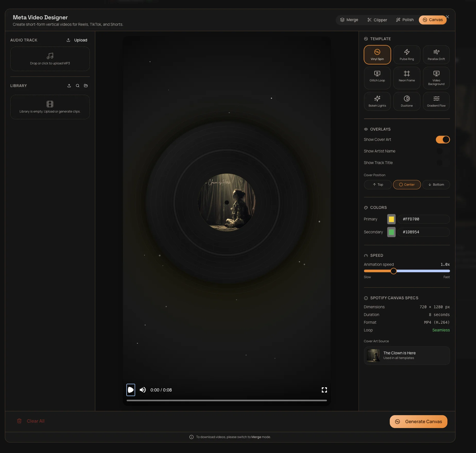Close the Meta Video Designer dialog
This screenshot has height=453, width=476.
[447, 17]
